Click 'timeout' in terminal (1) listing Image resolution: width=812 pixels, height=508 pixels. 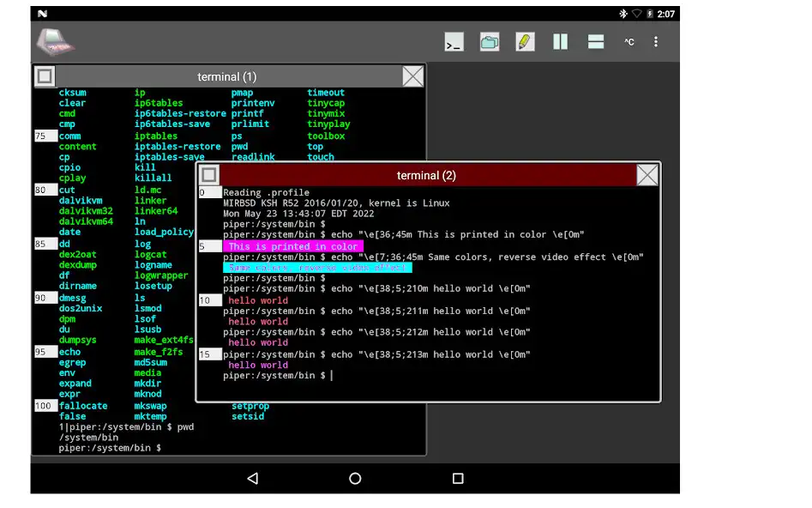click(326, 93)
